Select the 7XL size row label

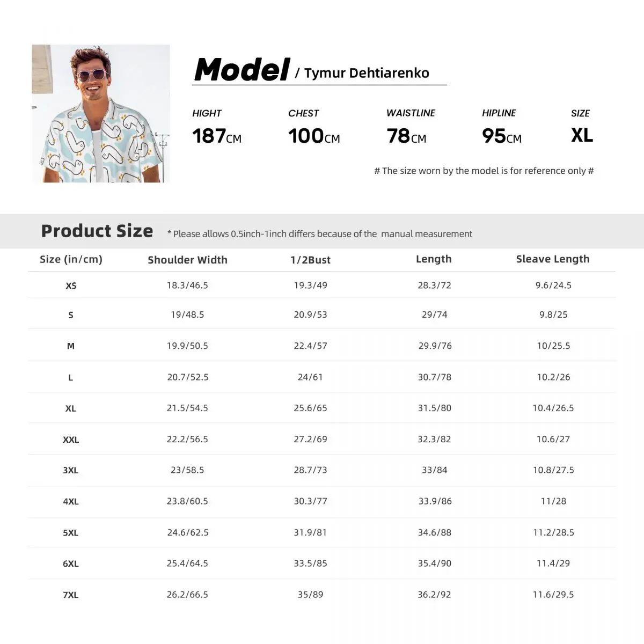[x=71, y=595]
